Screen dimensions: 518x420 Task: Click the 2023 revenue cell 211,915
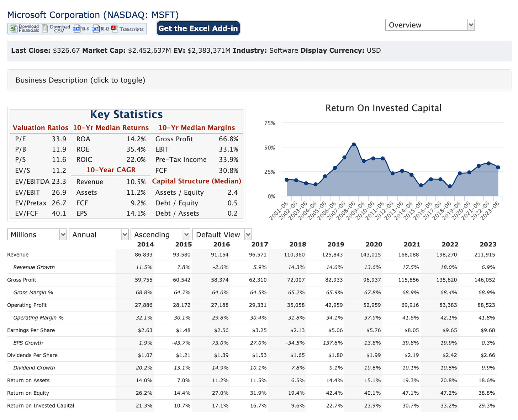tap(485, 255)
